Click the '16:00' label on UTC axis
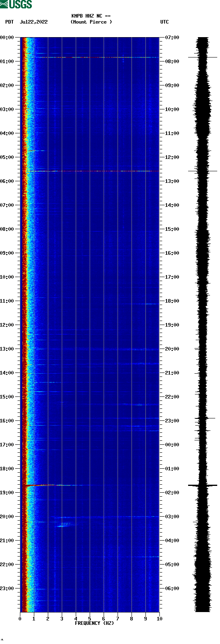This screenshot has height=644, width=220. click(172, 253)
